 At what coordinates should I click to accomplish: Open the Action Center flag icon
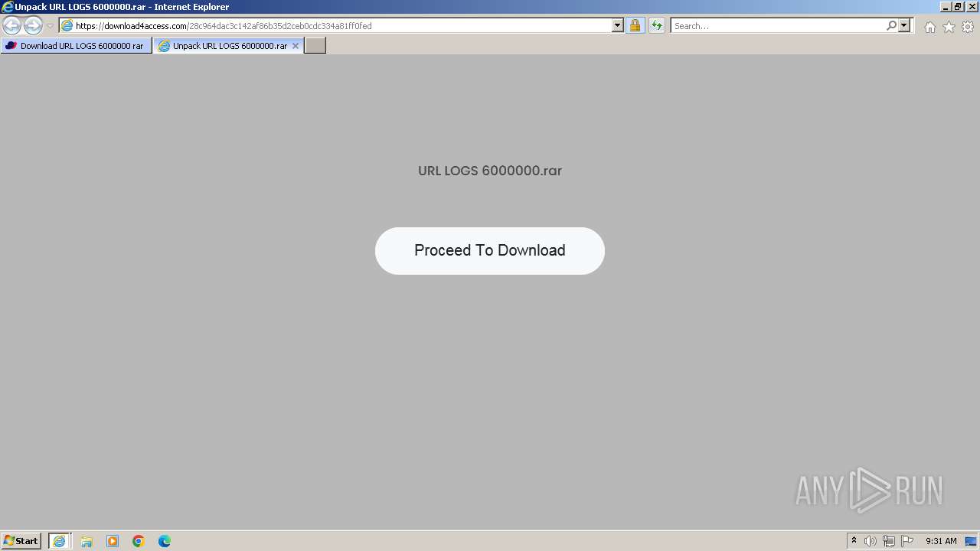[907, 541]
